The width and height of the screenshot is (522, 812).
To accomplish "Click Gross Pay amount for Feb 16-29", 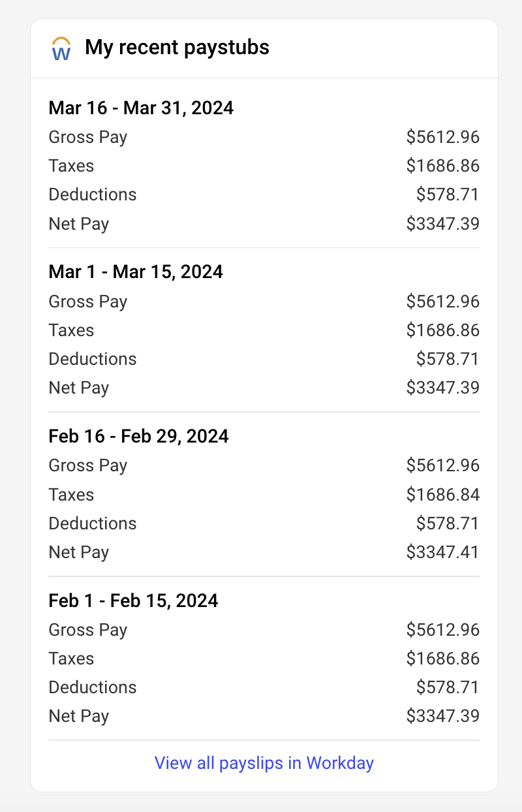I will [x=442, y=465].
